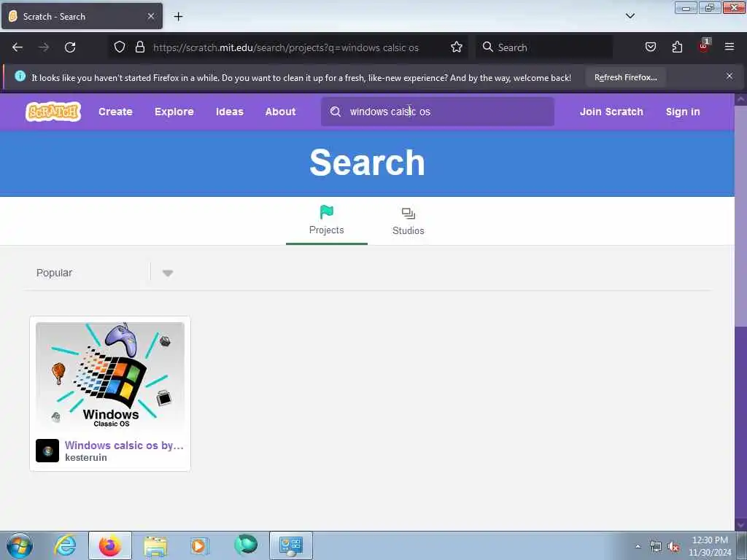The width and height of the screenshot is (747, 560).
Task: Show hidden system tray icons arrow
Action: [x=638, y=546]
